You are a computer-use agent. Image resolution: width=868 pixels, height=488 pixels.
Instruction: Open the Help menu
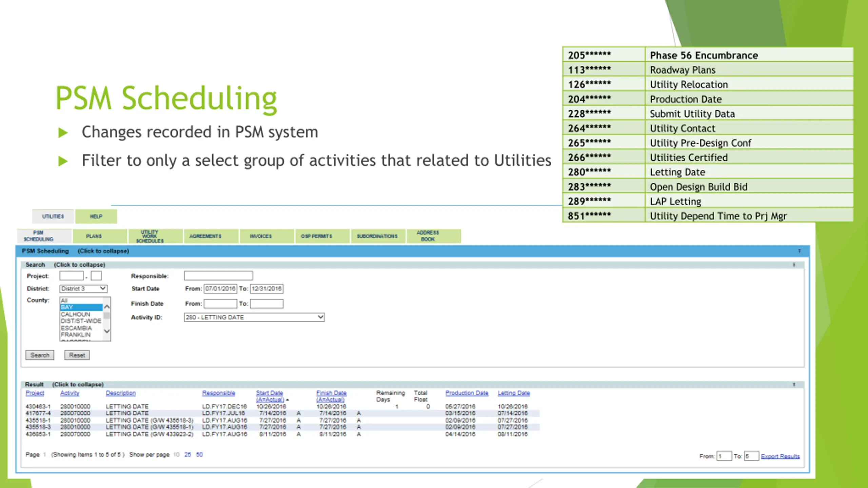click(x=96, y=217)
